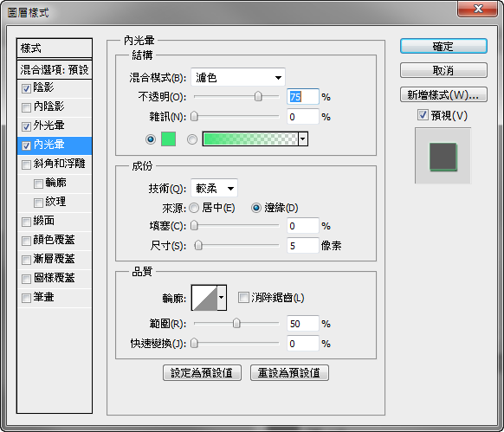Open the 外光暈 style settings

pyautogui.click(x=48, y=126)
